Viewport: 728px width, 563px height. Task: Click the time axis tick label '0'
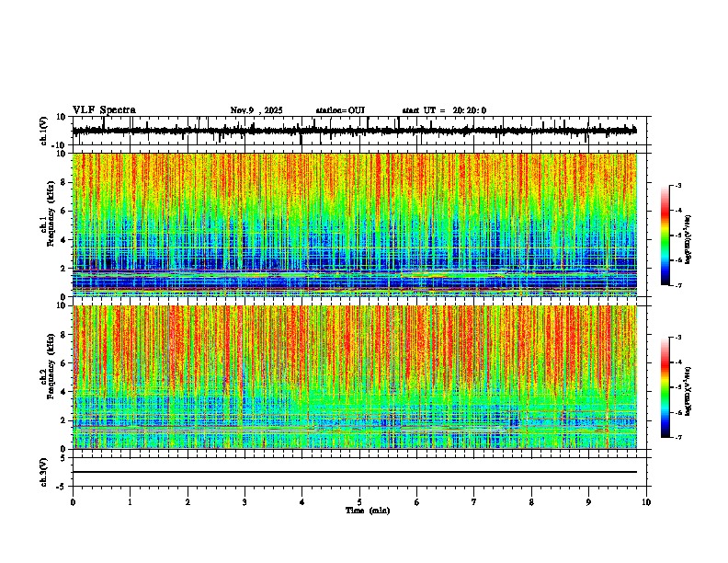click(73, 502)
